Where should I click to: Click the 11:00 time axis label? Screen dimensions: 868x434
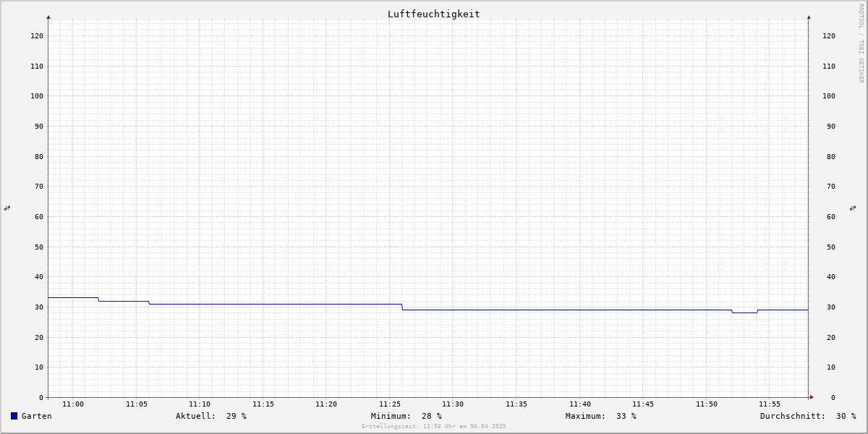(73, 404)
